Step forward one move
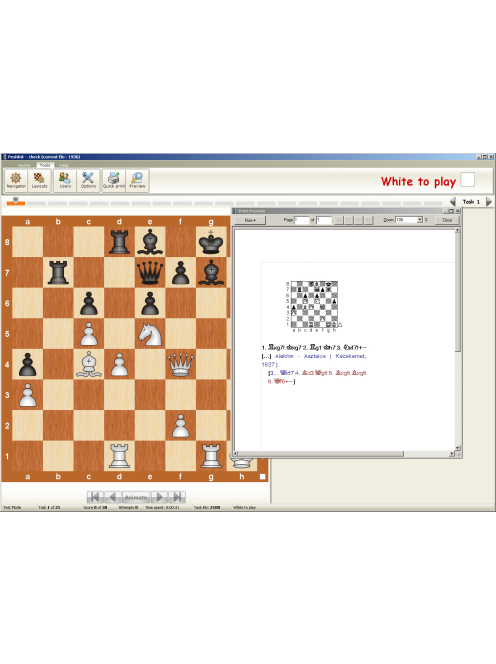Screen dimensions: 496x664 click(x=159, y=497)
